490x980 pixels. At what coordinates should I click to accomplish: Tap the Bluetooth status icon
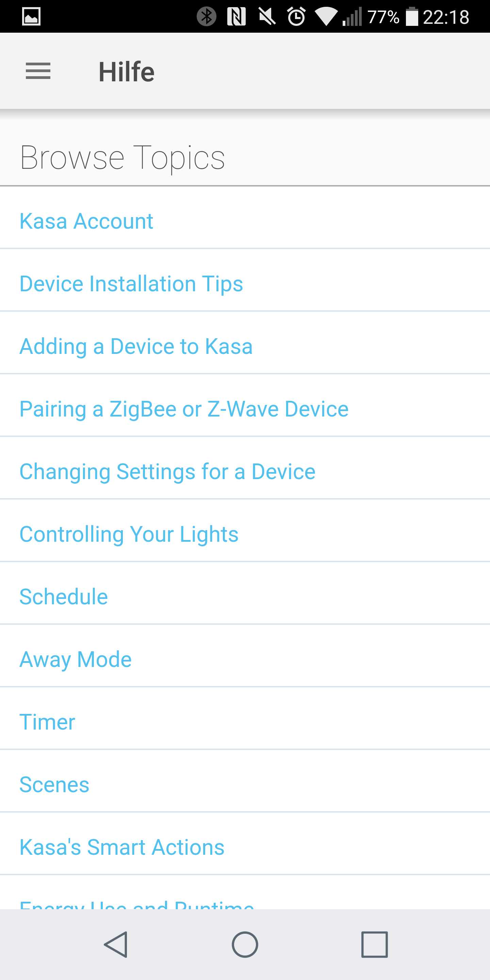(x=207, y=17)
